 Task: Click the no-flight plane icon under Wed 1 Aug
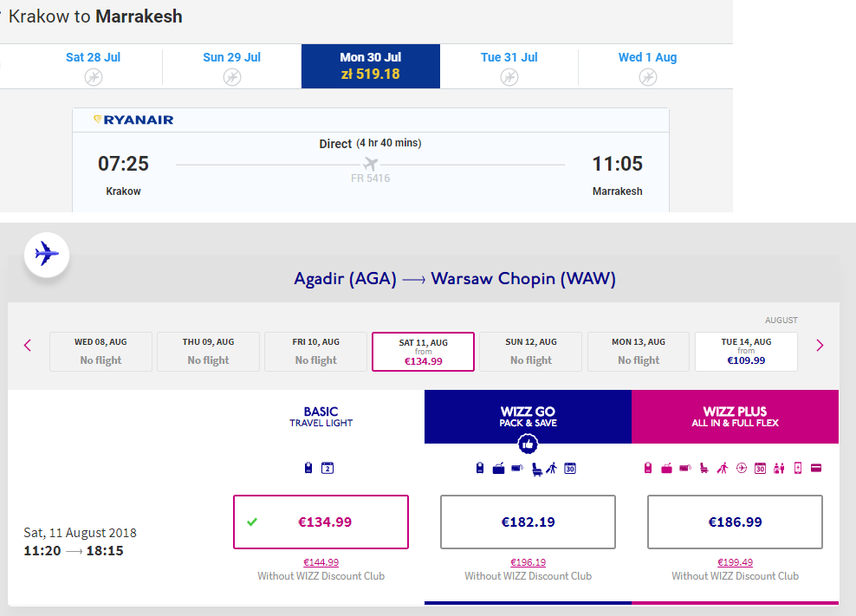click(648, 77)
